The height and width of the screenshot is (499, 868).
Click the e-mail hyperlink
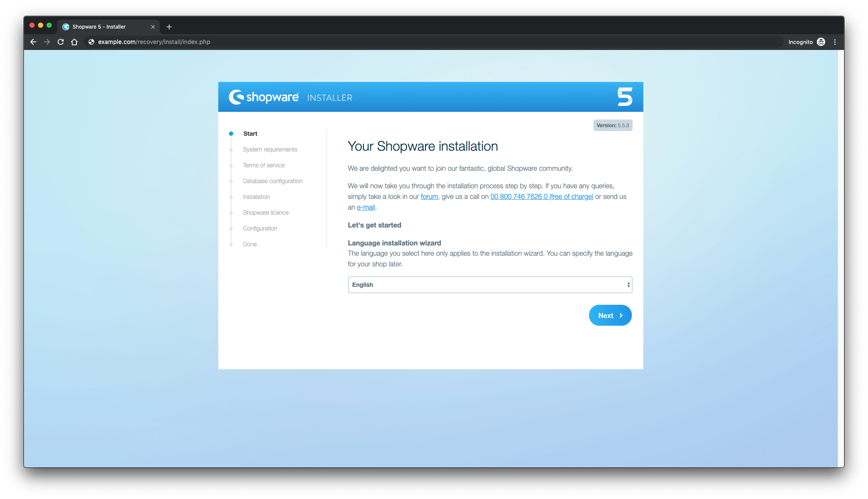tap(365, 207)
